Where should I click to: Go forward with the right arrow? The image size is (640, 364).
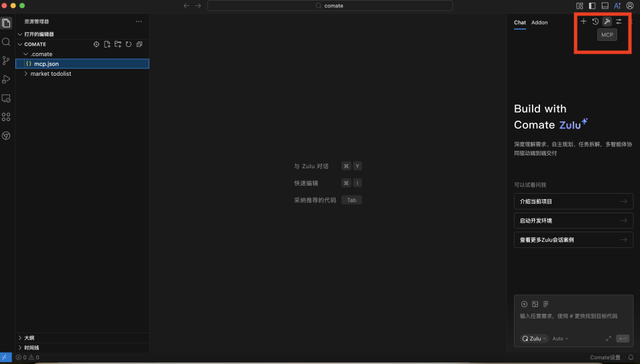[x=198, y=6]
